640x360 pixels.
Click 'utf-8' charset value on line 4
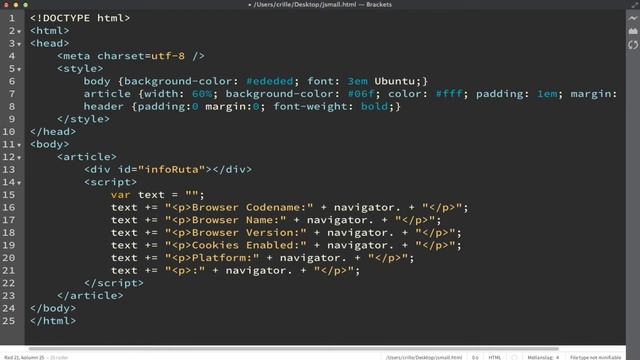coord(168,56)
